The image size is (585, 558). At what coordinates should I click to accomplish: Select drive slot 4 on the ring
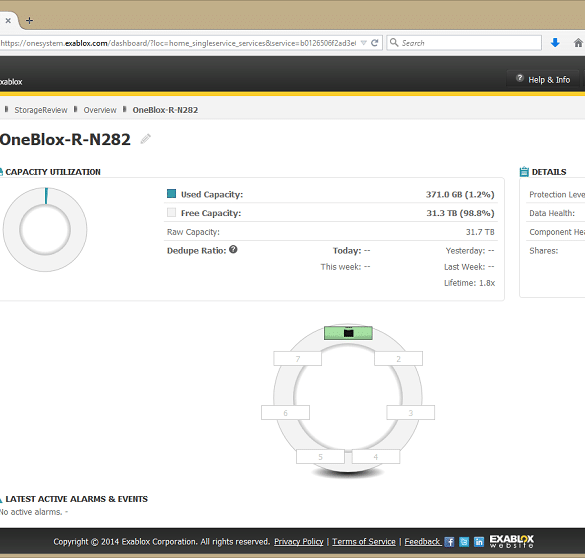pyautogui.click(x=376, y=457)
